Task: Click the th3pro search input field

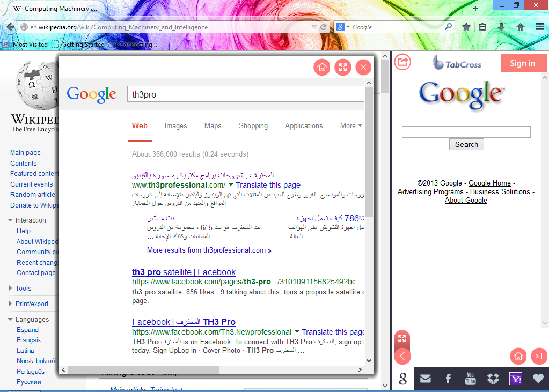Action: [246, 94]
